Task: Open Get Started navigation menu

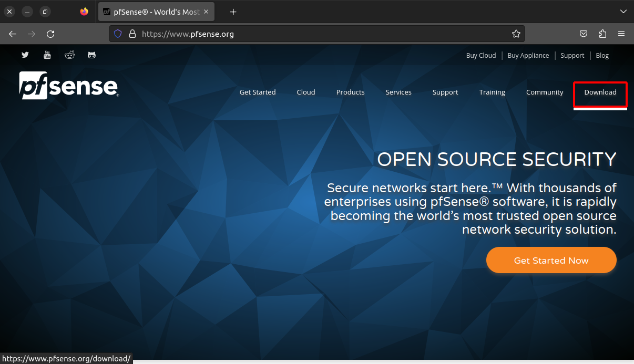Action: (x=258, y=92)
